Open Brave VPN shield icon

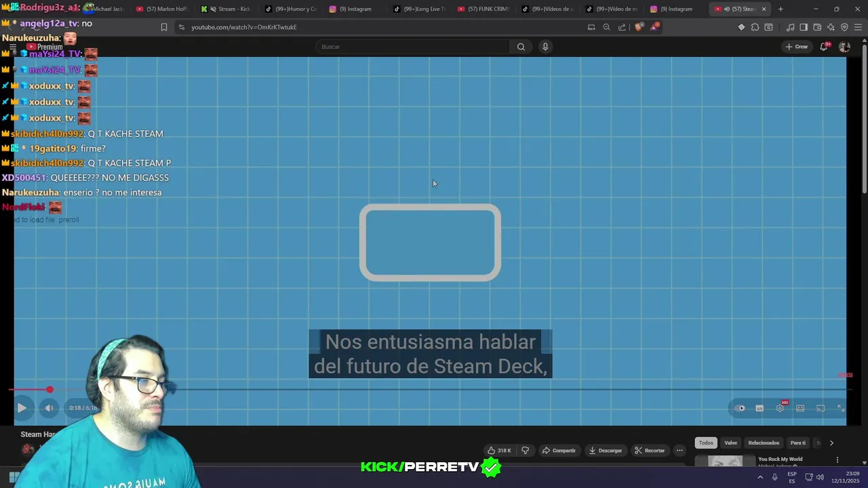[x=844, y=27]
